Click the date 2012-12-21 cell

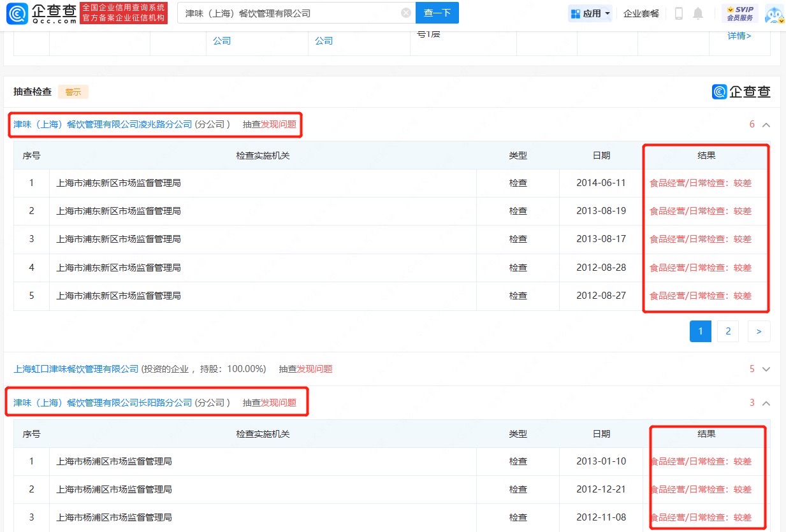(x=601, y=489)
